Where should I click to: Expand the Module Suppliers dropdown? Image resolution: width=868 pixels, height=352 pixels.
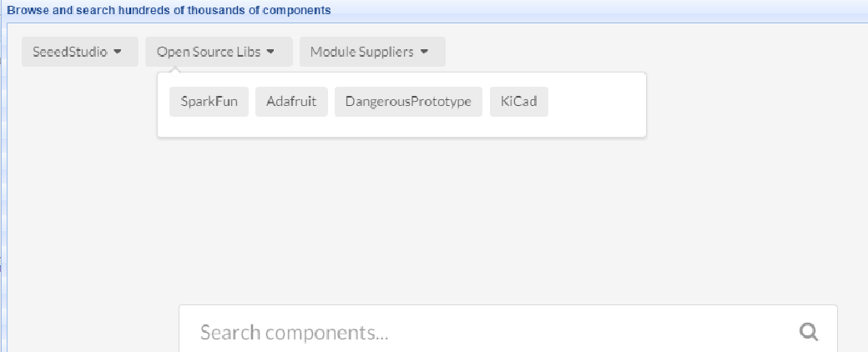coord(372,52)
